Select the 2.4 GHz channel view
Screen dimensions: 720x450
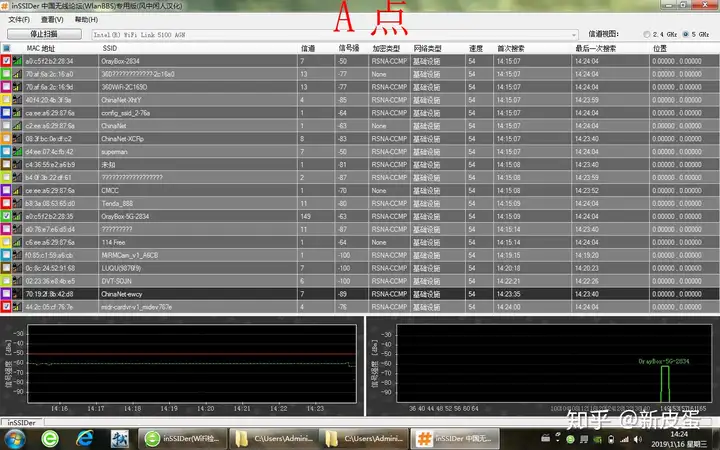point(647,34)
